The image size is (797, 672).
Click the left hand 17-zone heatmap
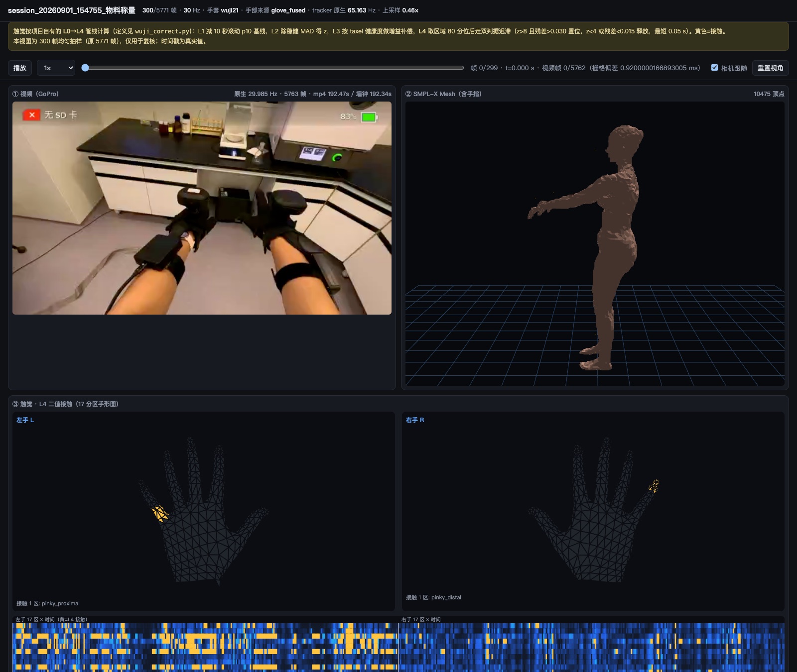point(205,647)
